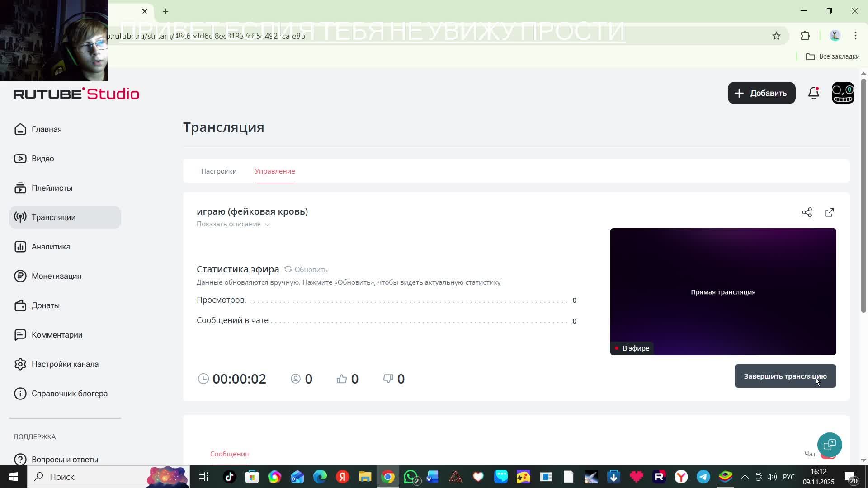868x488 pixels.
Task: Click the Добавить button
Action: click(761, 93)
